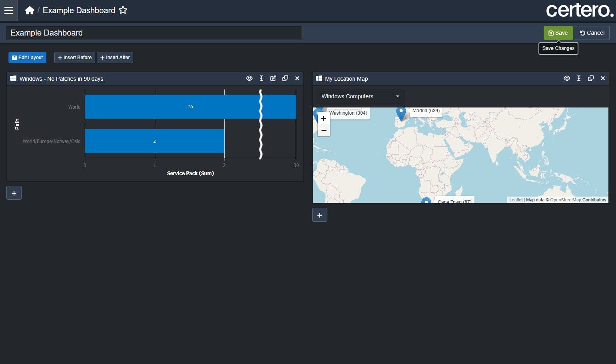Click Windows icon of My Location Map widget
The width and height of the screenshot is (616, 364).
(x=319, y=78)
